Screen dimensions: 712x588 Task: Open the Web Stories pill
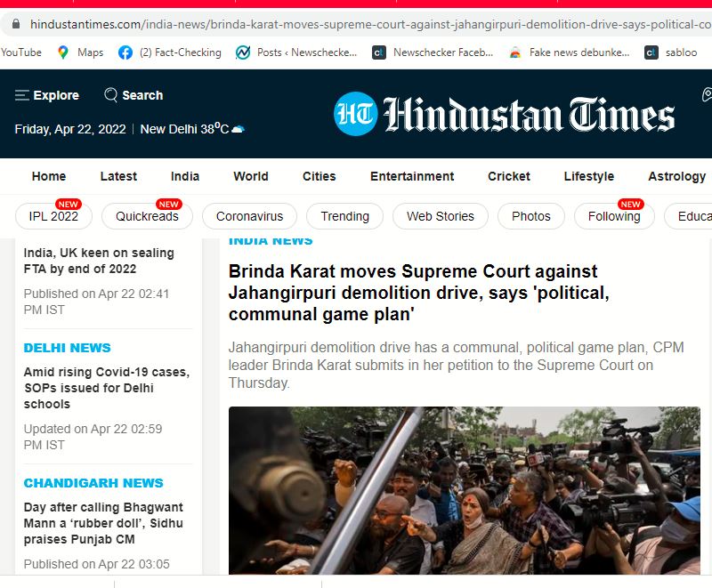pos(441,216)
